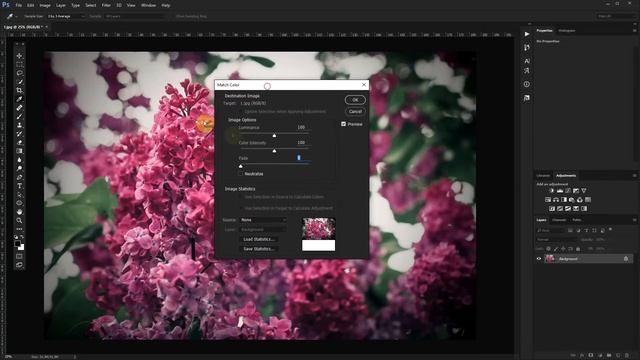Select the Dodge tool
The width and height of the screenshot is (640, 360).
(x=19, y=169)
